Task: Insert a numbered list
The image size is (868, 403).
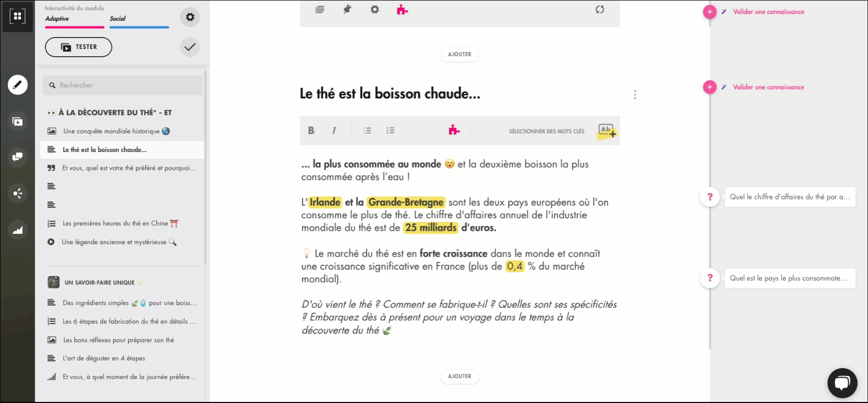Action: point(390,131)
